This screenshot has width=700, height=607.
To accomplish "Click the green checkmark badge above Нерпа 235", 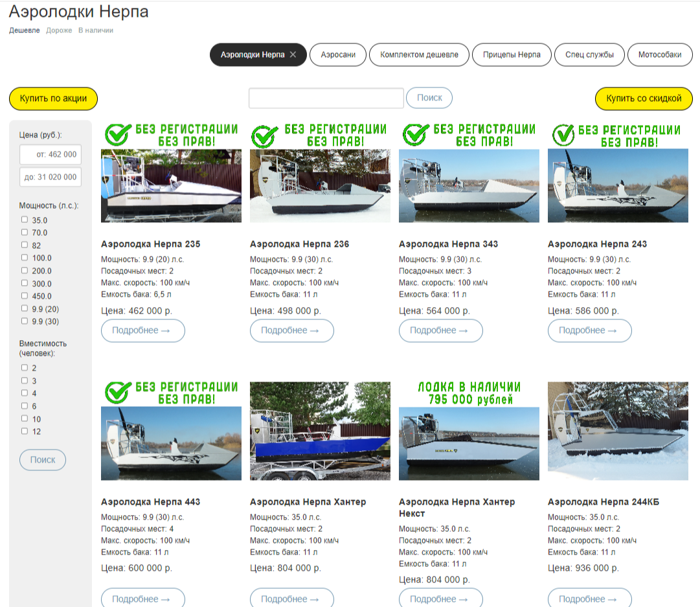I will click(x=118, y=135).
